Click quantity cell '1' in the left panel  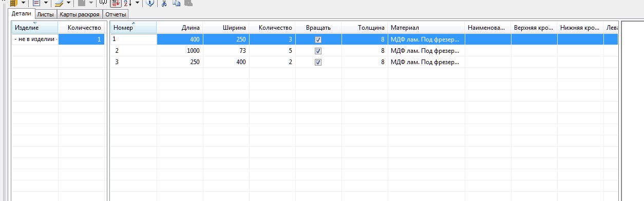pyautogui.click(x=82, y=39)
